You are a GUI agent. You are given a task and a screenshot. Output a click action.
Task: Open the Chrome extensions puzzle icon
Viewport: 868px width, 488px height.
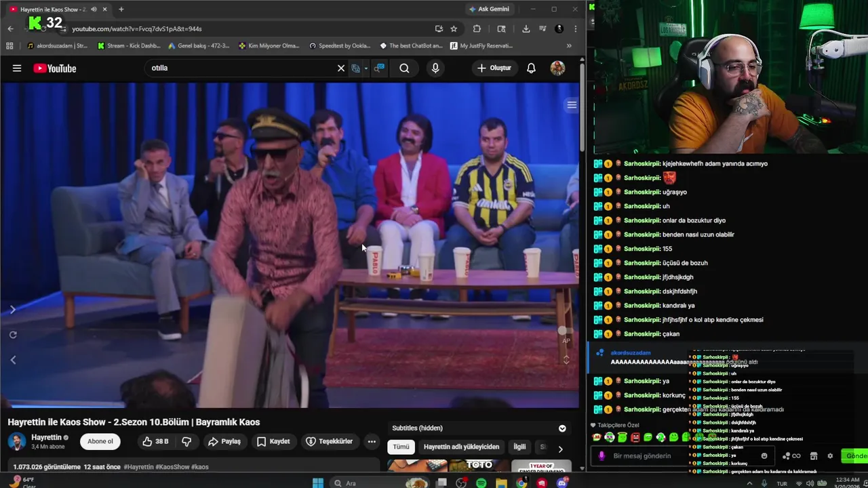(x=477, y=28)
